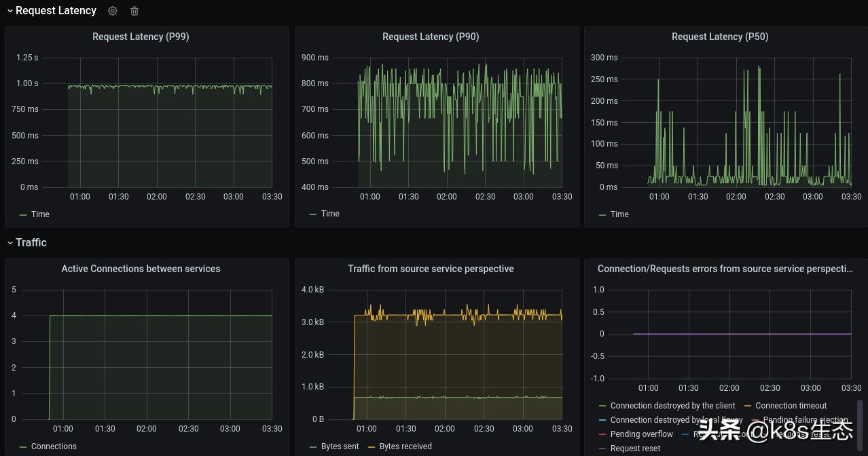Collapse the Request Latency row
Image resolution: width=868 pixels, height=456 pixels.
[10, 10]
